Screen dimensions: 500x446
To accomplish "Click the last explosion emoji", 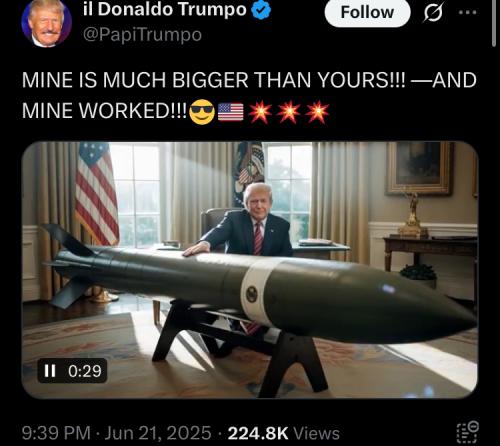I will pos(318,112).
